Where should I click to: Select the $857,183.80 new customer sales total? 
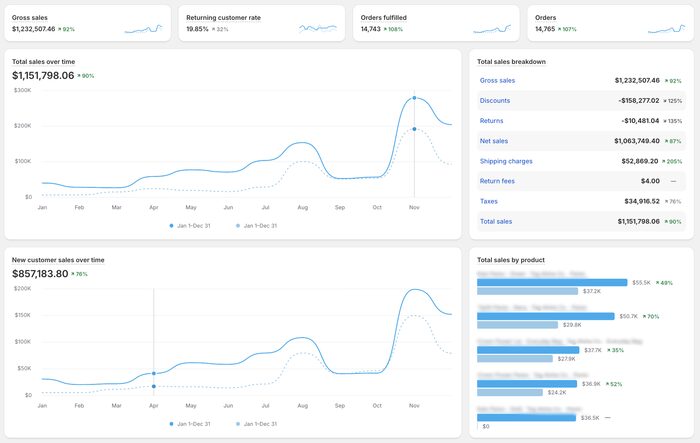tap(40, 274)
